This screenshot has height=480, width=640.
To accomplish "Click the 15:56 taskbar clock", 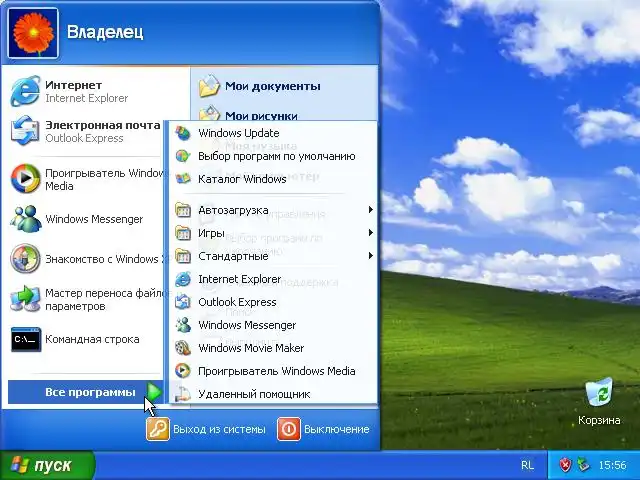I will [x=612, y=465].
